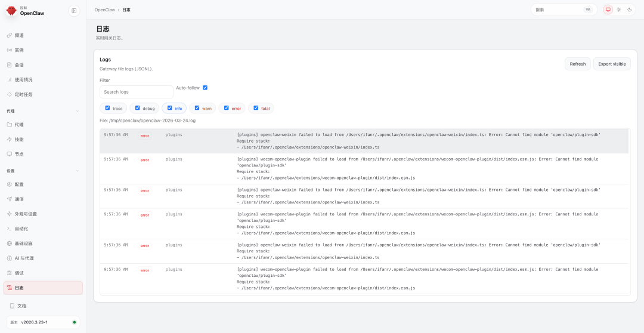
Task: Open the 调试 debug page
Action: (x=19, y=273)
